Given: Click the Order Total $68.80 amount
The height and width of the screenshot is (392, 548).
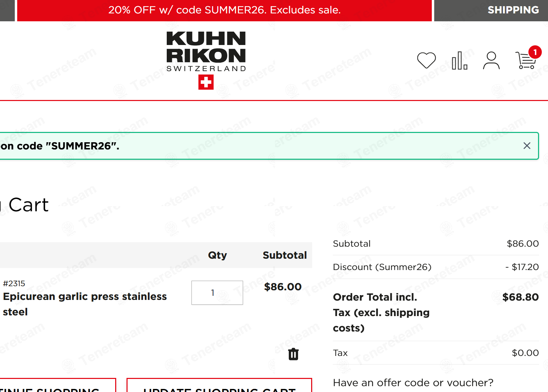Looking at the screenshot, I should (x=520, y=297).
